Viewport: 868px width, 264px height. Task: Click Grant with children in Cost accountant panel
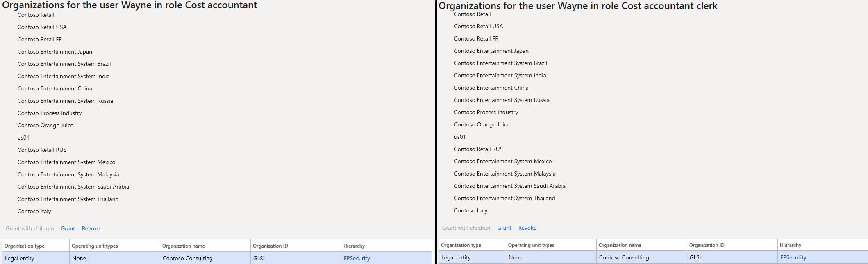click(30, 228)
